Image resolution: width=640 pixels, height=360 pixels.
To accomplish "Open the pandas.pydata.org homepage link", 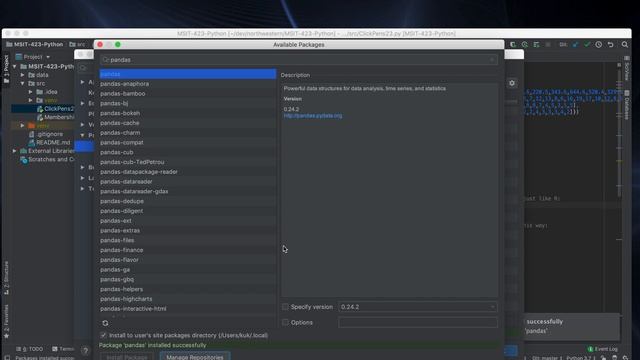I will 313,116.
